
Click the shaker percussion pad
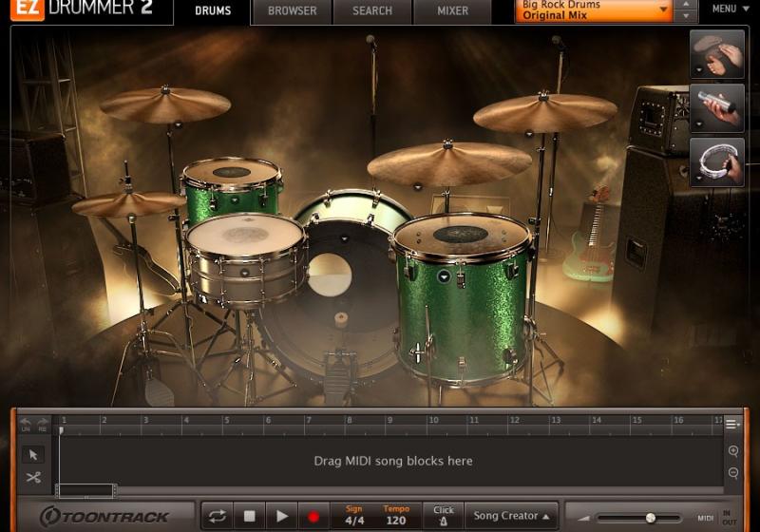717,107
